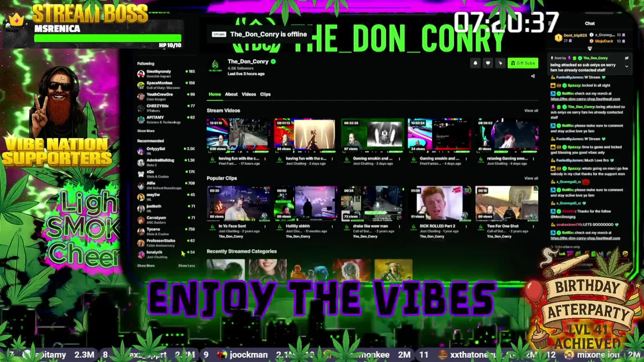644x362 pixels.
Task: Open APITAMY avatar in sidebar
Action: [141, 120]
